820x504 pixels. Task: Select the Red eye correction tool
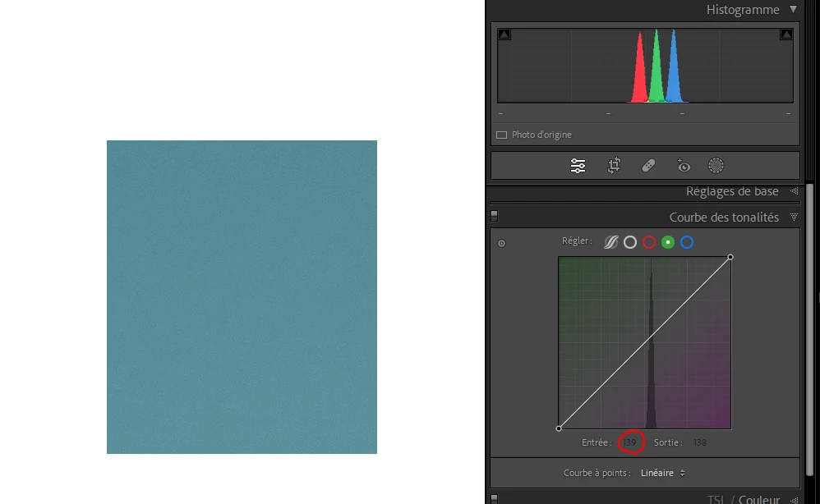coord(684,166)
